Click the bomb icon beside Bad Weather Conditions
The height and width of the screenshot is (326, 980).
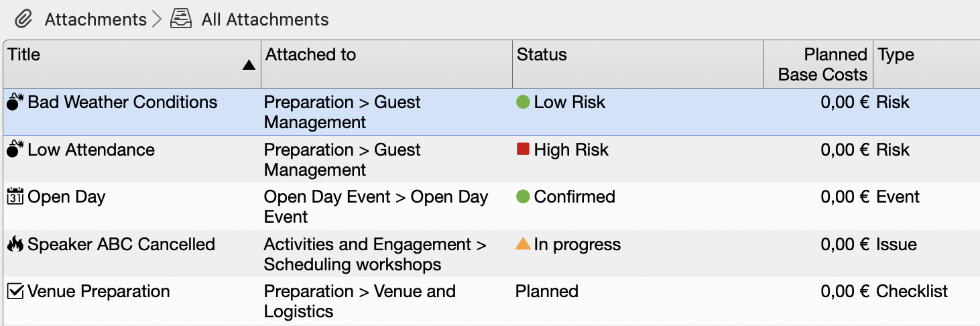pos(15,103)
